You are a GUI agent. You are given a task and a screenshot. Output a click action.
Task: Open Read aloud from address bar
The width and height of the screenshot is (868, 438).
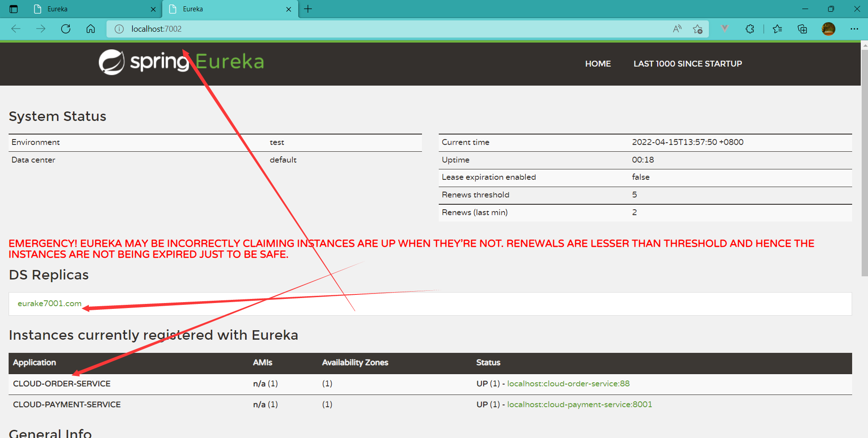[677, 29]
